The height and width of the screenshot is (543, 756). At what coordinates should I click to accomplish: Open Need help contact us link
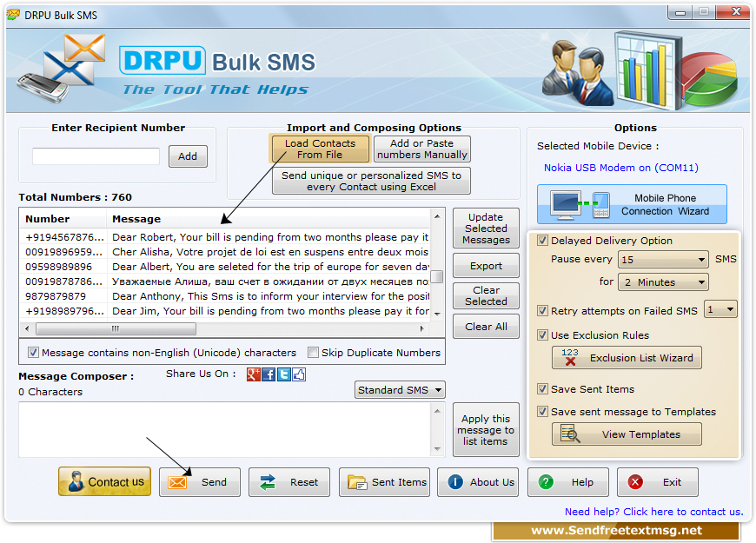653,512
